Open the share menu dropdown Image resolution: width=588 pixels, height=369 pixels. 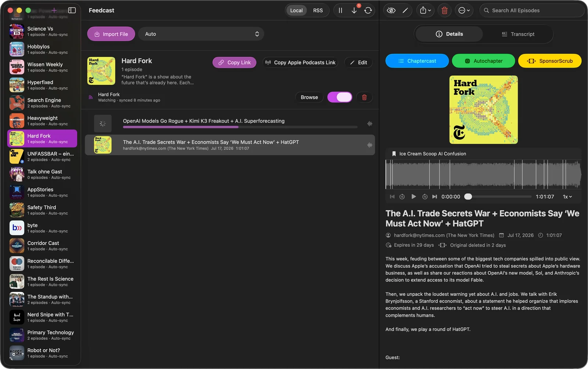pos(426,10)
